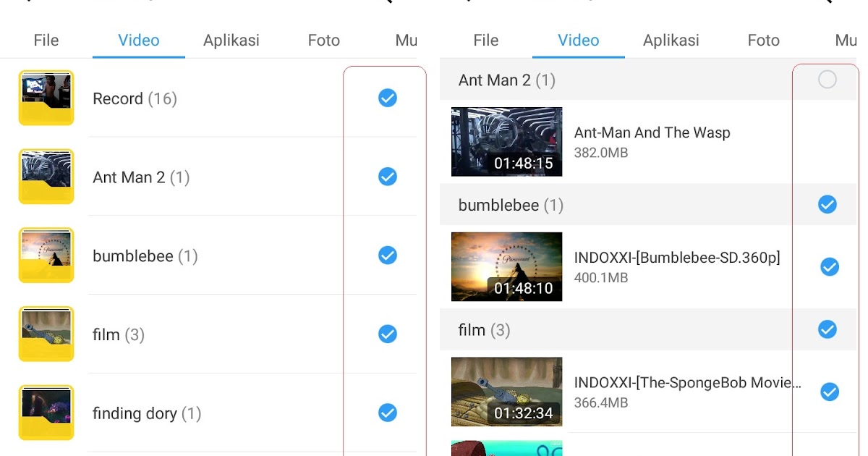The height and width of the screenshot is (456, 868).
Task: Open the Record folder icon
Action: click(46, 98)
